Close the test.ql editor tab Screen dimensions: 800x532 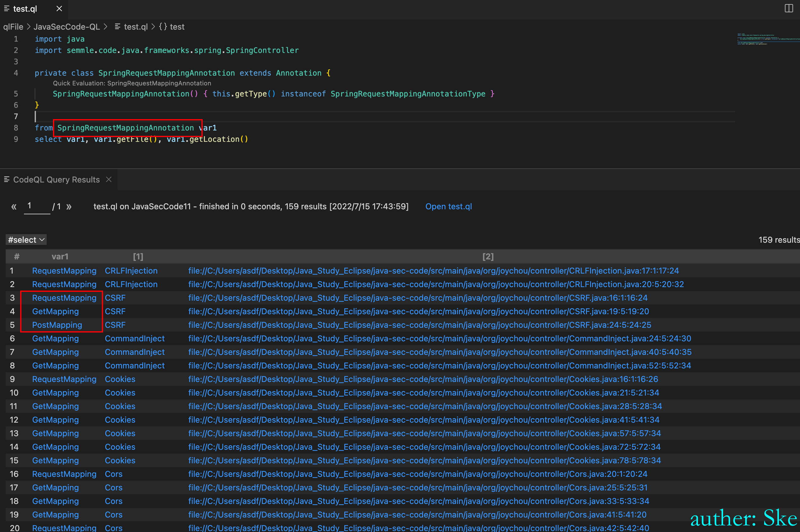(59, 9)
